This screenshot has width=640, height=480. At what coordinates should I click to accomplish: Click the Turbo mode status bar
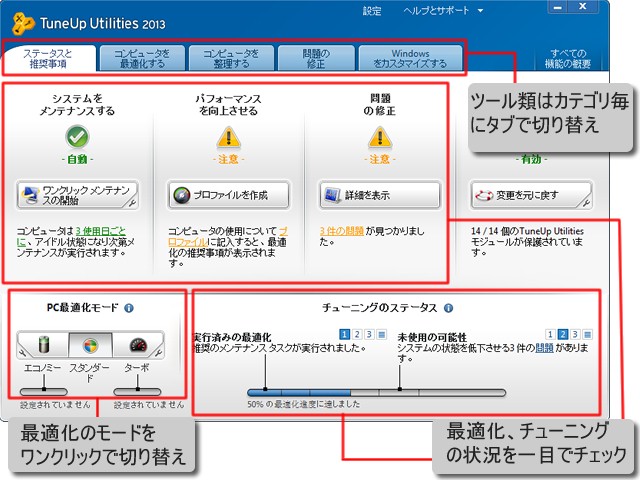coord(137,392)
